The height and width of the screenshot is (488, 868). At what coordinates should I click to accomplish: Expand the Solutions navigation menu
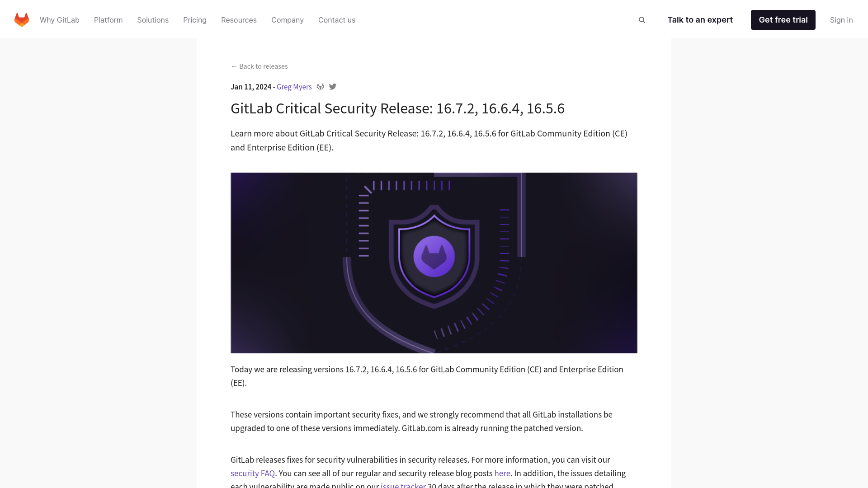tap(153, 20)
